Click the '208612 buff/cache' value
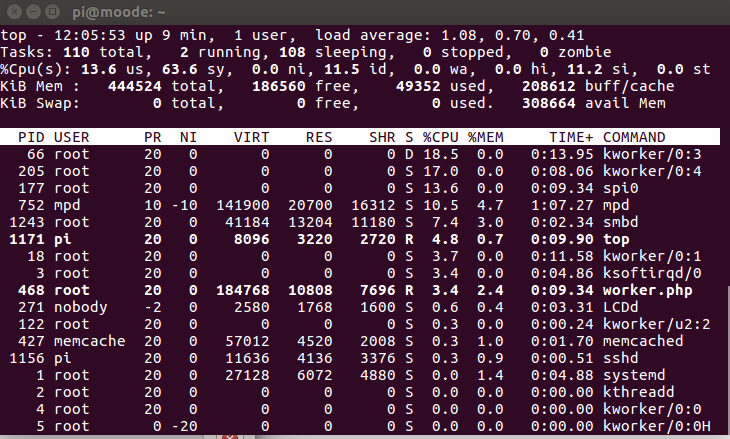 [x=598, y=86]
